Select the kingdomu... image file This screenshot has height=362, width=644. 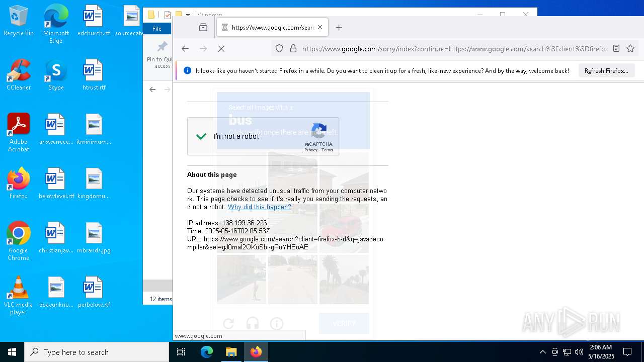point(94,183)
